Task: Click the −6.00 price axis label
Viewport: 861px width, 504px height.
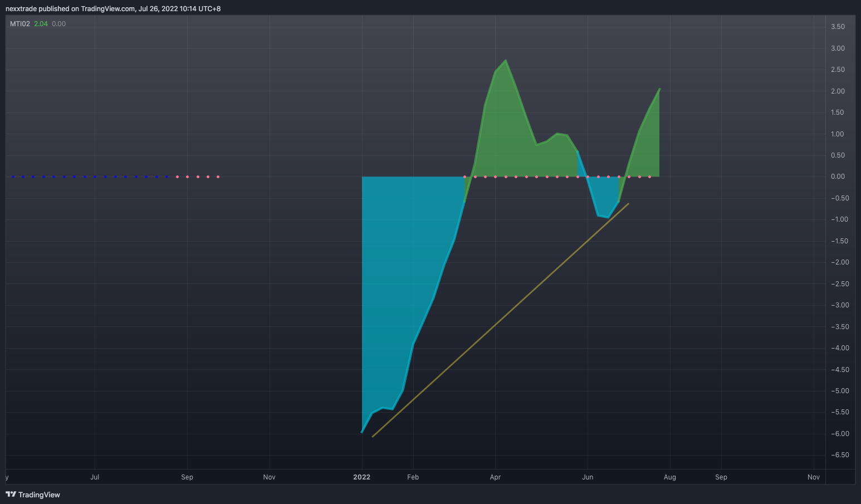Action: tap(840, 434)
